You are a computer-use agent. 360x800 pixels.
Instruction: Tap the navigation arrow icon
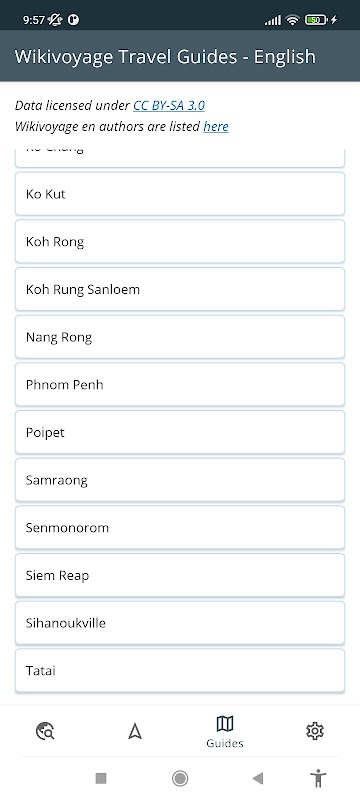click(x=135, y=731)
